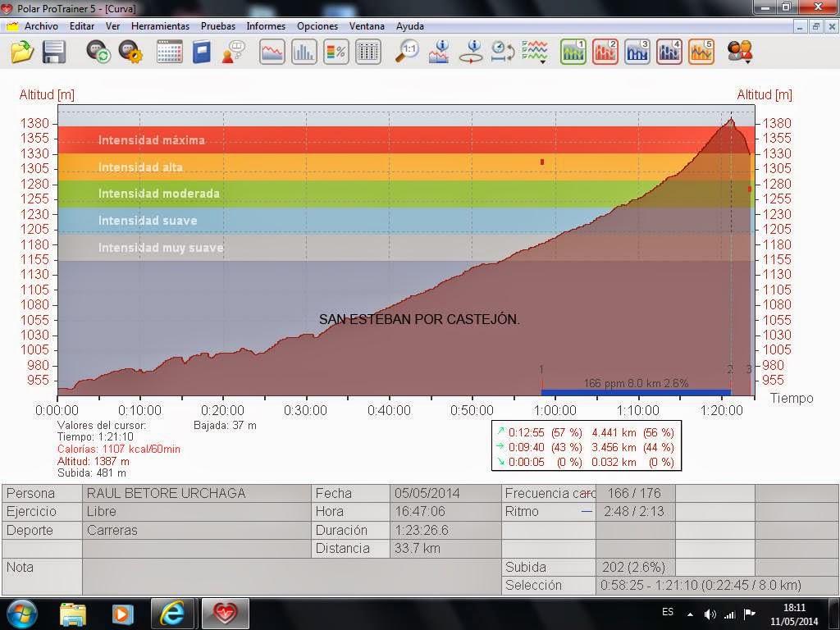The width and height of the screenshot is (840, 630).
Task: Click the SAN ESTEBAN POR CASTEJÓN title
Action: click(x=419, y=319)
